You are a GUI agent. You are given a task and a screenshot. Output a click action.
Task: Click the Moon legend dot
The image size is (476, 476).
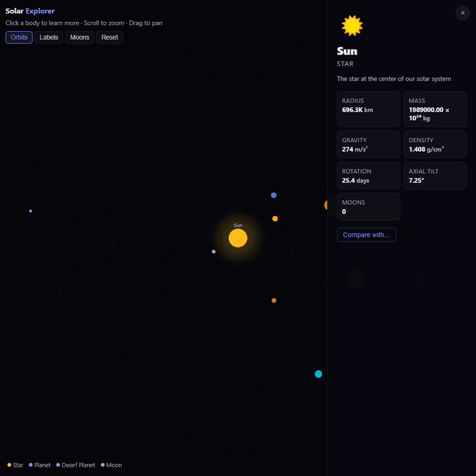tap(102, 465)
